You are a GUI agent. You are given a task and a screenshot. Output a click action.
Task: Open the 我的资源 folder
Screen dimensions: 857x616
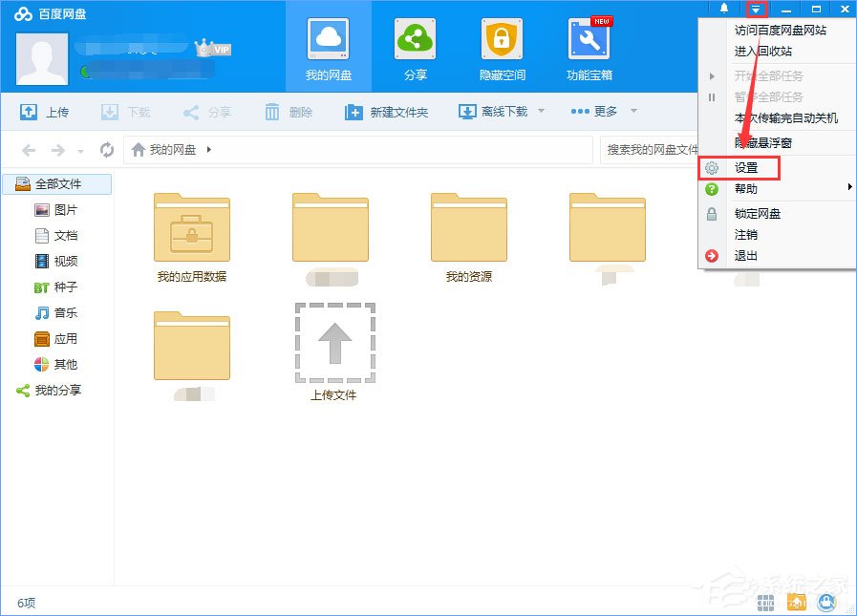point(468,229)
